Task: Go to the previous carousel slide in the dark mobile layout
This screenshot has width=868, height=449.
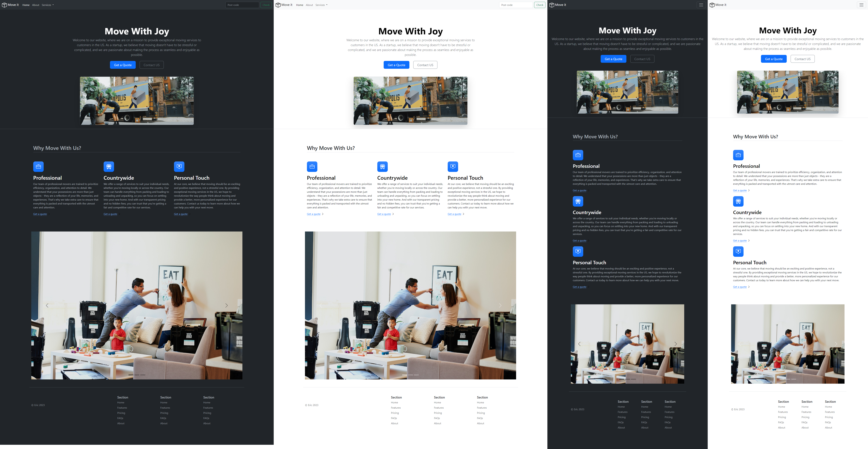Action: [579, 344]
